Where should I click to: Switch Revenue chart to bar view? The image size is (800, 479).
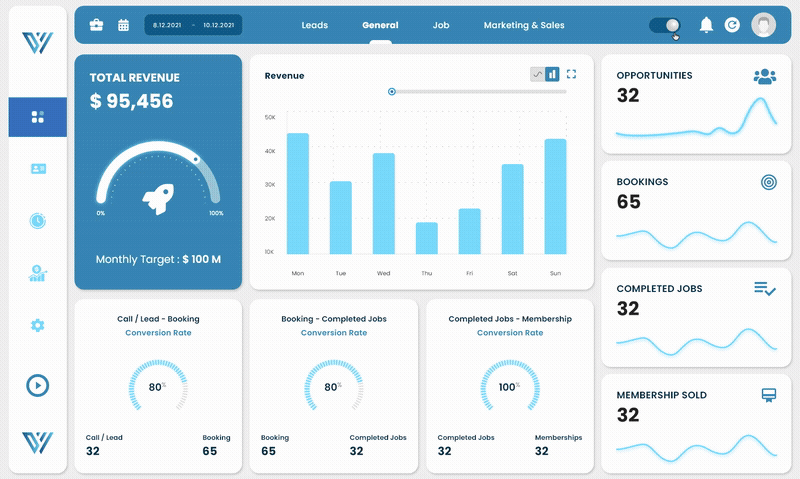pos(552,74)
